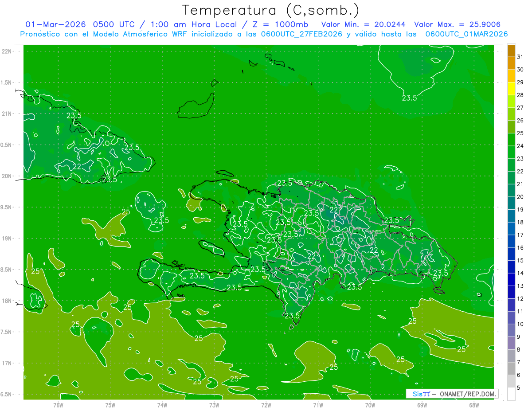
Task: Click the '69W' longitude axis label
Action: click(422, 405)
